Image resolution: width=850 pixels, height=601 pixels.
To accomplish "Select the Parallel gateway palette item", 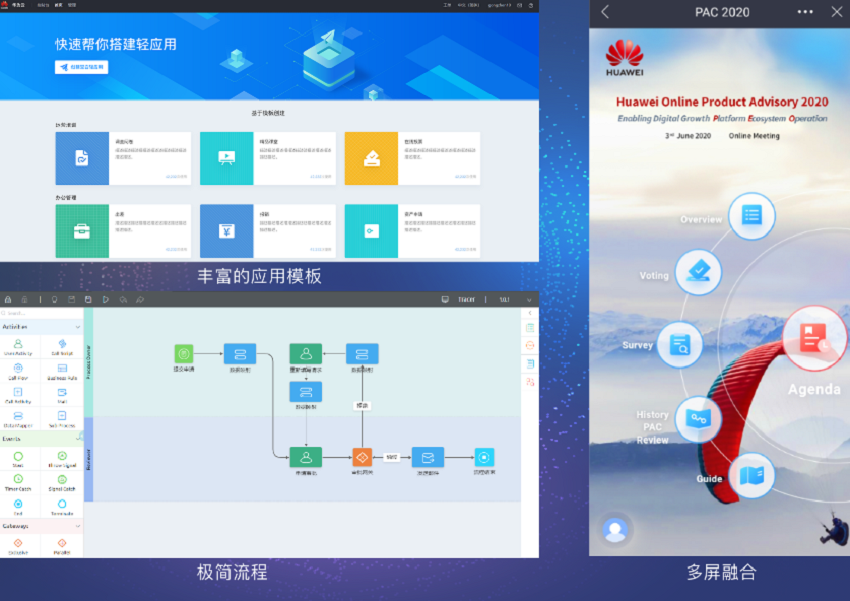I will click(62, 546).
